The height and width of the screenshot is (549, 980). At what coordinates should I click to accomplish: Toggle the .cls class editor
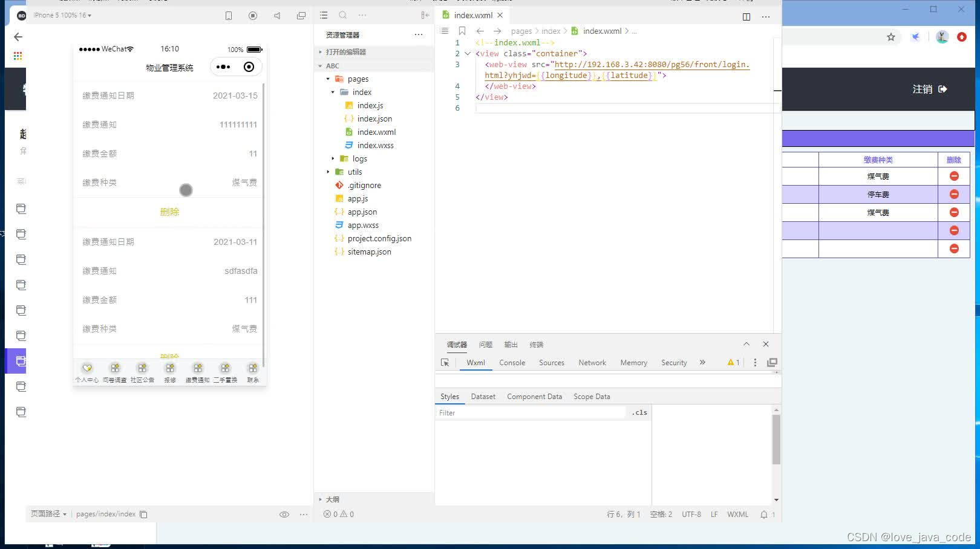(x=639, y=413)
